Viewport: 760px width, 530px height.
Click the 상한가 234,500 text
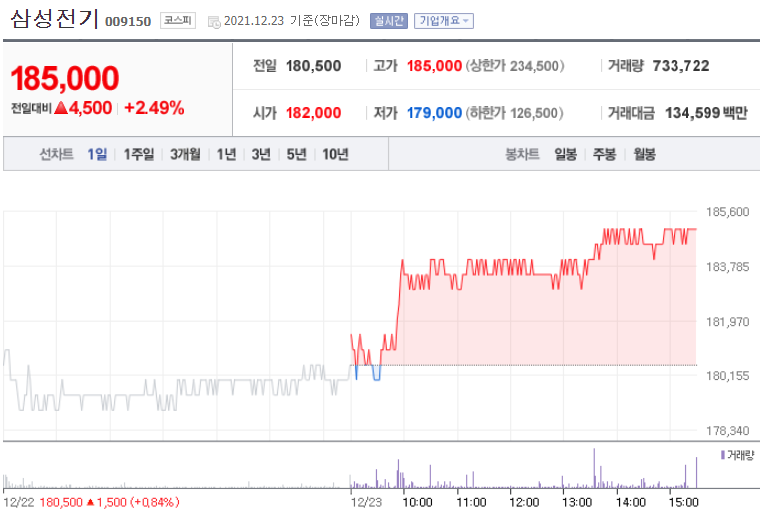click(x=515, y=66)
